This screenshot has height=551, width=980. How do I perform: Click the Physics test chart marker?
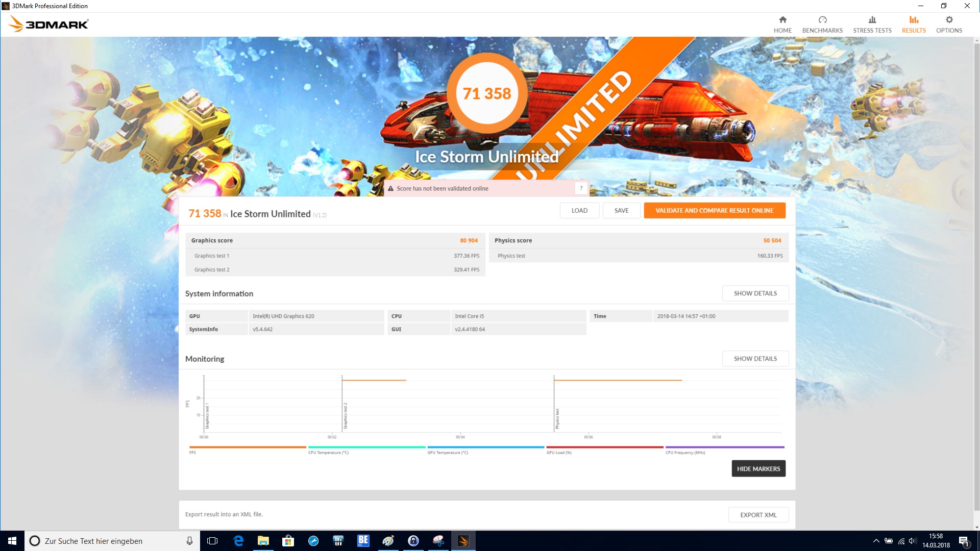[x=557, y=419]
